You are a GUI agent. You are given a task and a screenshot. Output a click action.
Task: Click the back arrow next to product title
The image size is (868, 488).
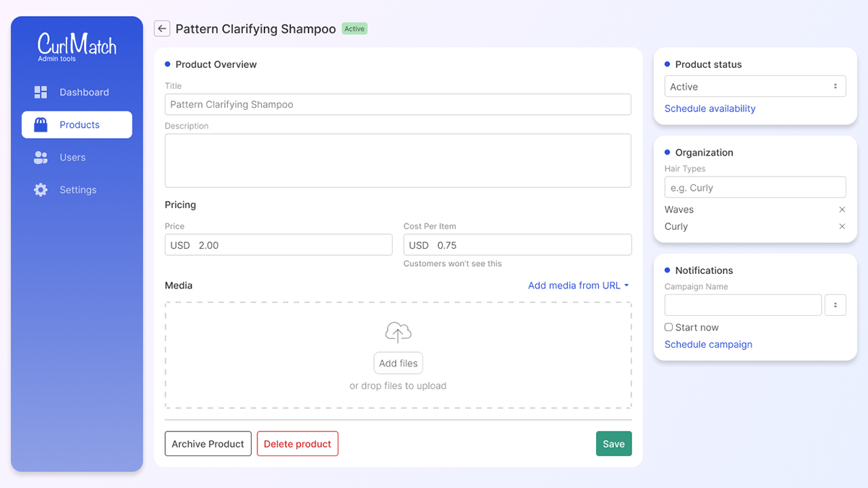click(x=162, y=29)
